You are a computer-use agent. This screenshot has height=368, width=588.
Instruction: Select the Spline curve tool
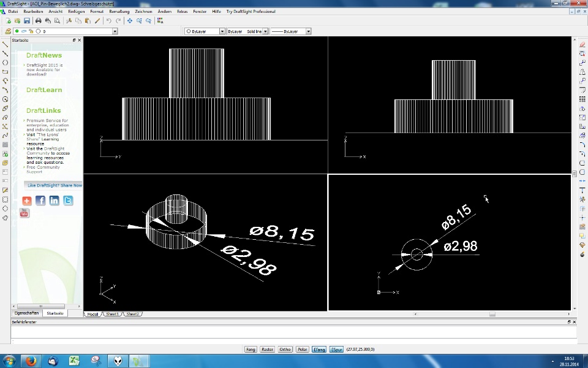pos(6,136)
